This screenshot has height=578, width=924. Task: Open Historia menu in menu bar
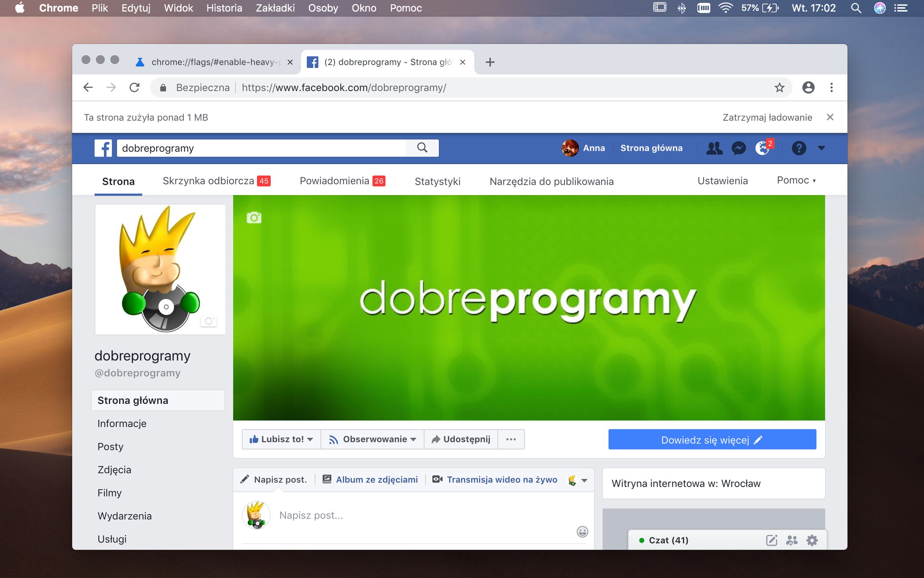(x=224, y=8)
